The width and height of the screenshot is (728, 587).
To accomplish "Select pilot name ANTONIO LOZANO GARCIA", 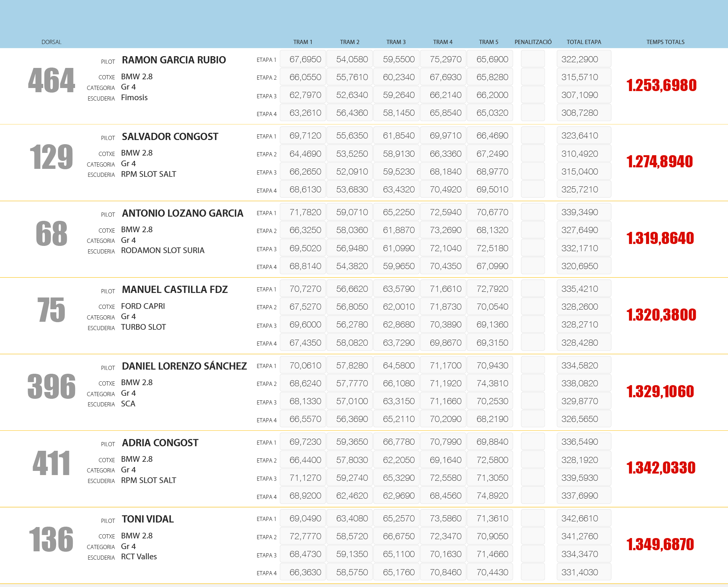I will (182, 213).
